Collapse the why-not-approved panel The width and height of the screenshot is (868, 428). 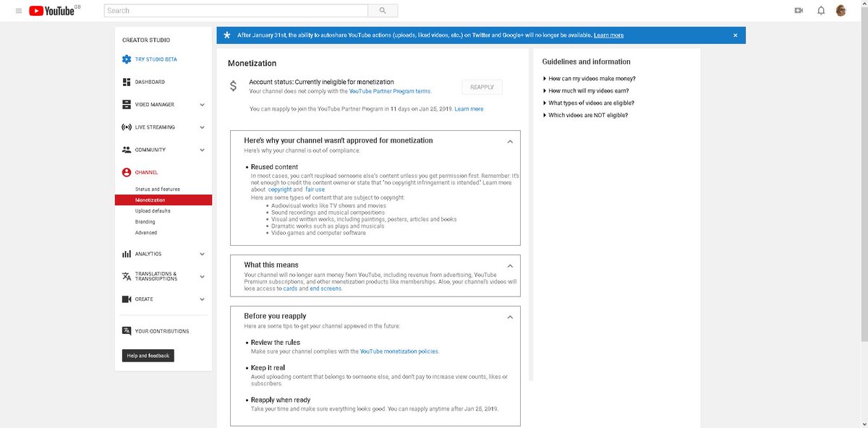click(510, 141)
